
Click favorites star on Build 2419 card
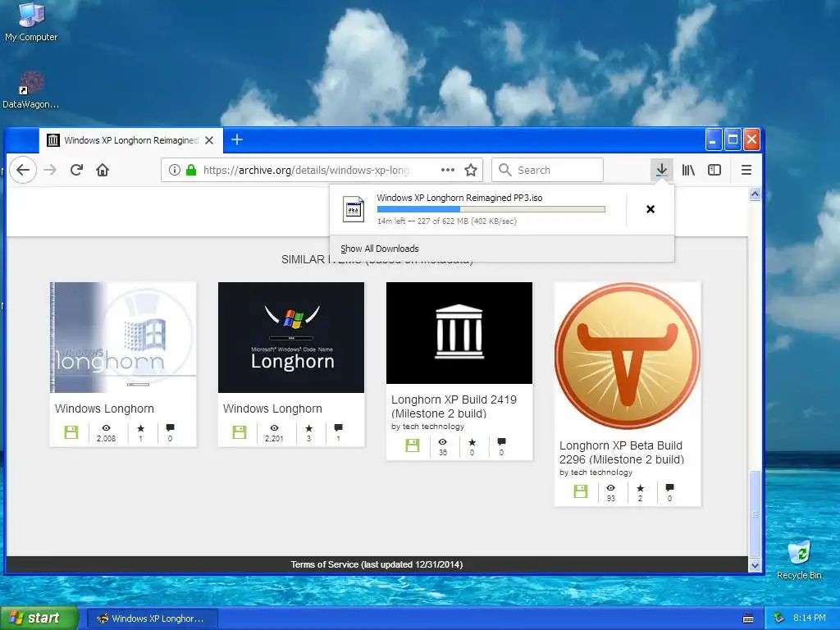coord(472,442)
